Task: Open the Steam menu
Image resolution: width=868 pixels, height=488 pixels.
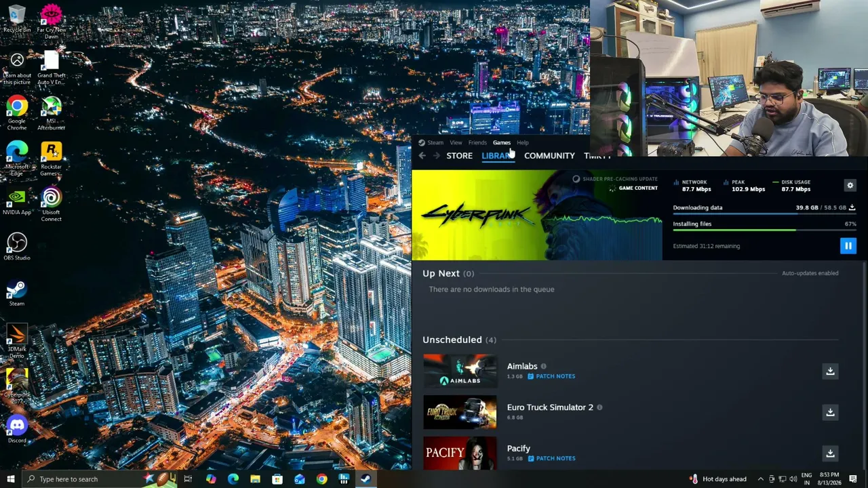Action: pyautogui.click(x=431, y=142)
